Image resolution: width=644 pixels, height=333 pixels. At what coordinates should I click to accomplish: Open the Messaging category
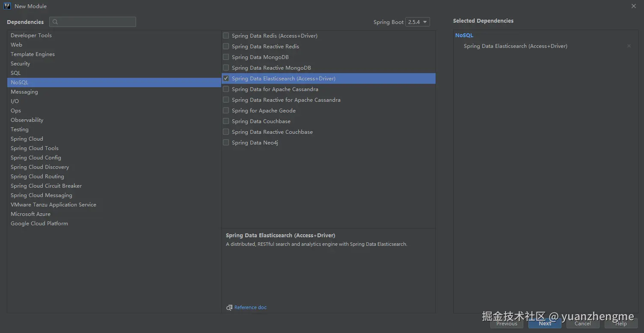[x=114, y=92]
